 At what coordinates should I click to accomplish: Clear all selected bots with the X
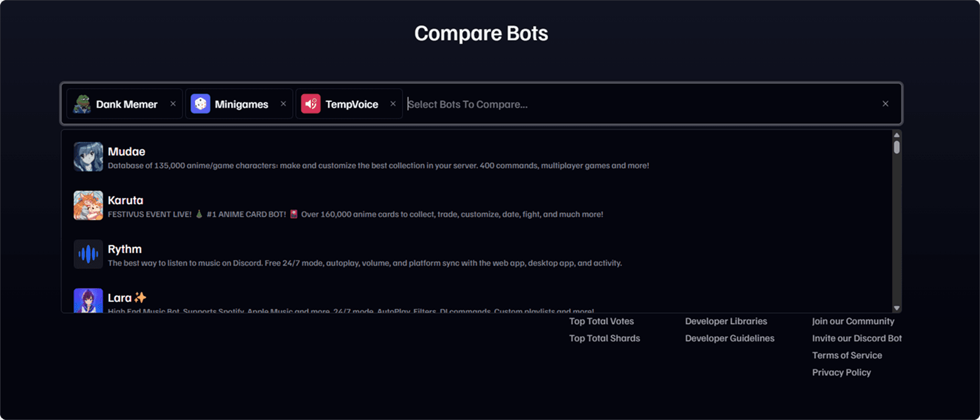[x=886, y=104]
